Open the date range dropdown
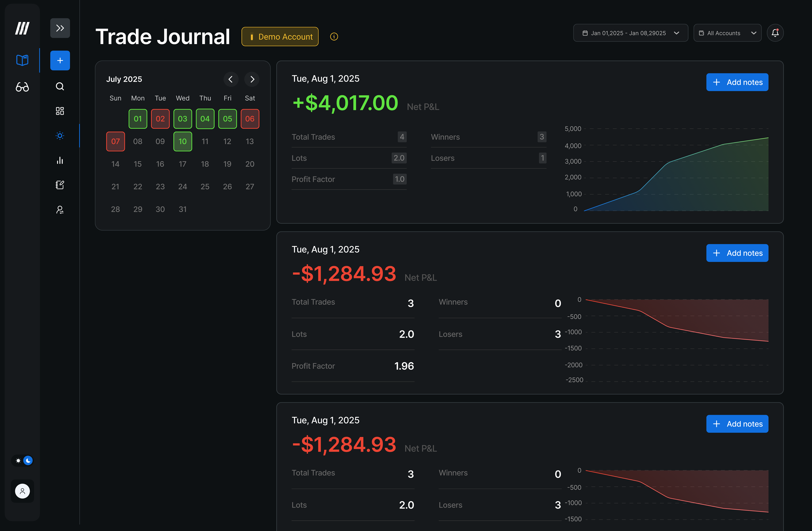812x531 pixels. [630, 33]
